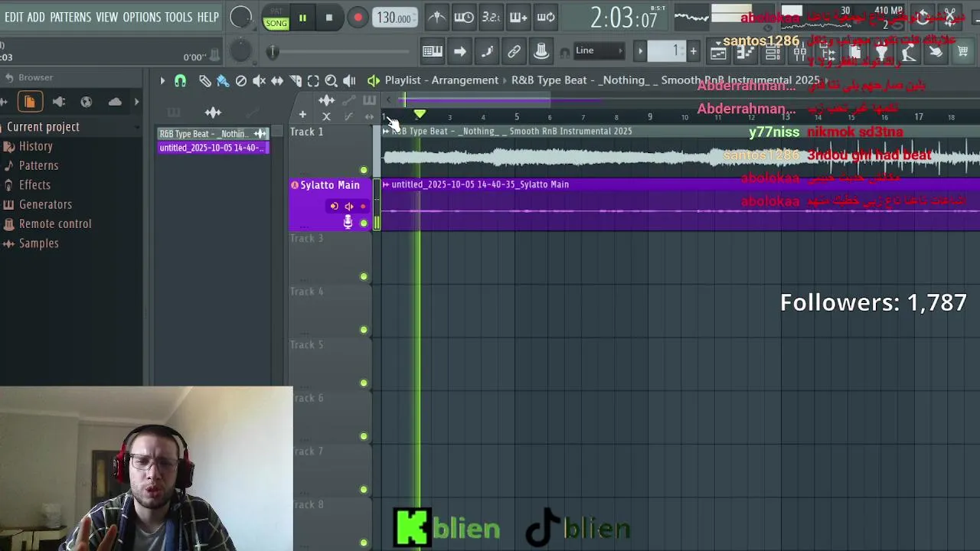
Task: Enable the overdub (keyboard plus) icon
Action: pos(518,18)
